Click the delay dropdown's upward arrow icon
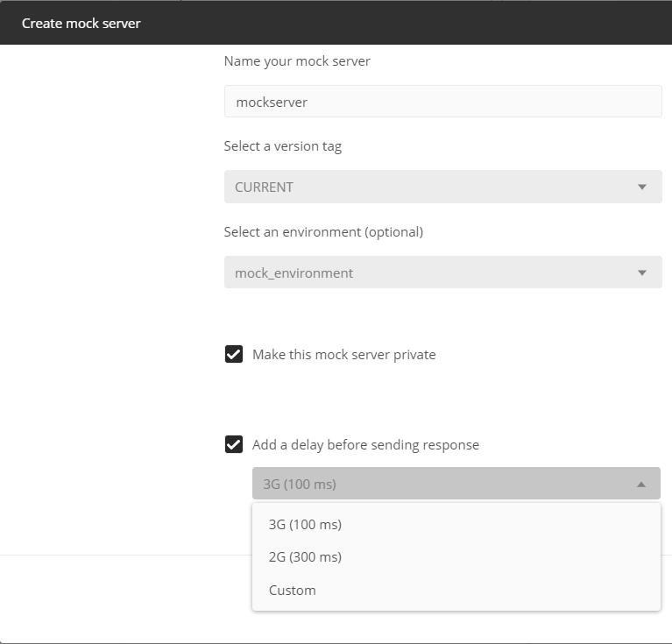 (641, 484)
